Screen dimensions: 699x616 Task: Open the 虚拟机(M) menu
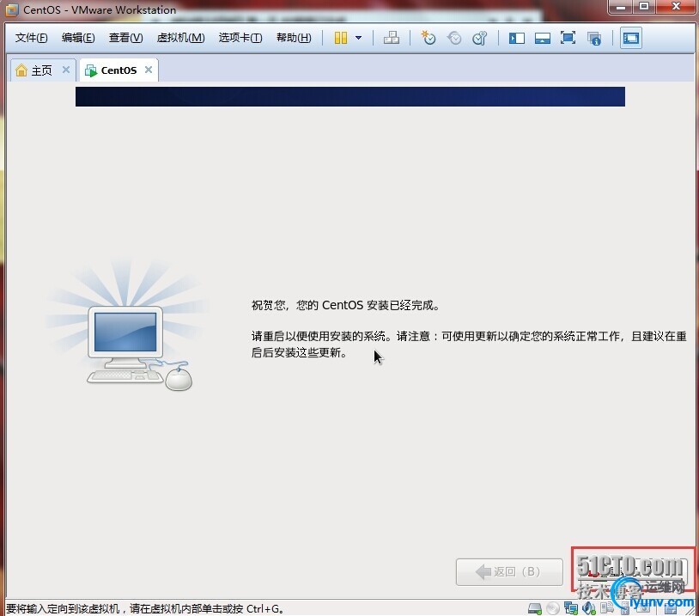tap(180, 38)
